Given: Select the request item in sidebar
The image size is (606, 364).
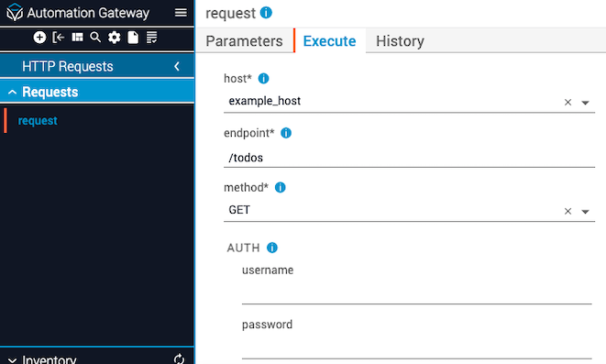Looking at the screenshot, I should (38, 120).
